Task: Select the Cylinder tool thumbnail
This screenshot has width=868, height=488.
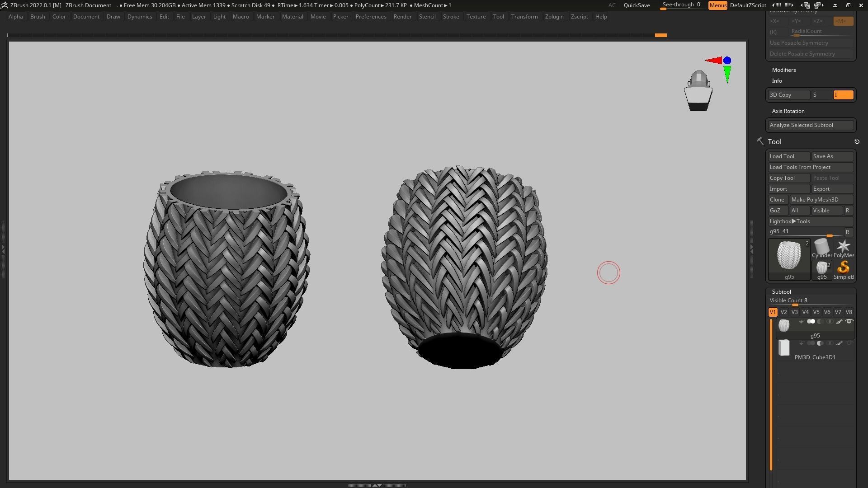Action: point(821,247)
